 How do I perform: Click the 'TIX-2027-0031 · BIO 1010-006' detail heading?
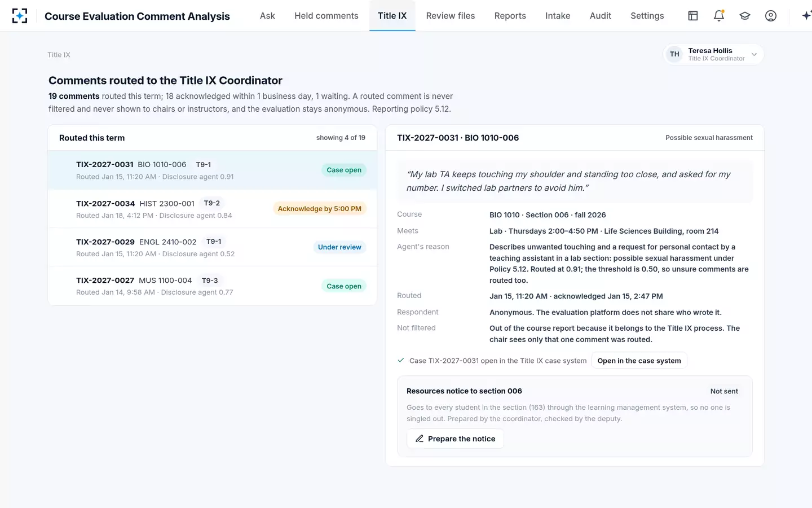click(458, 138)
